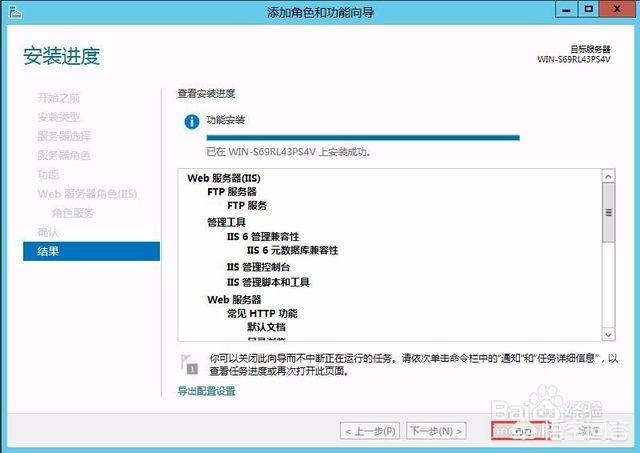Click the wizard icon in the title bar

[x=12, y=12]
